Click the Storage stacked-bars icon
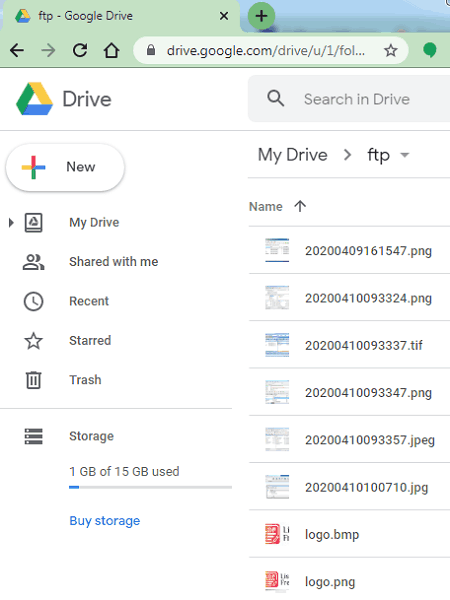The height and width of the screenshot is (600, 450). point(33,436)
